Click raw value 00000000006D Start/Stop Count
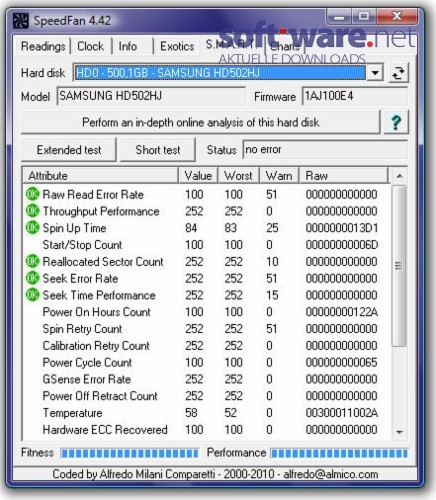The width and height of the screenshot is (436, 500). [x=342, y=245]
